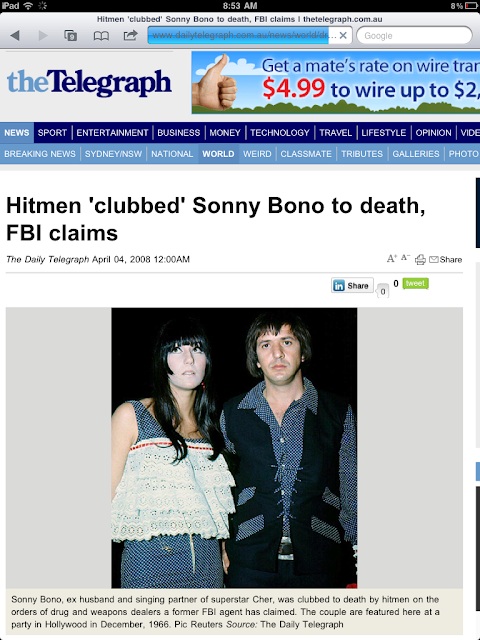The height and width of the screenshot is (640, 480).
Task: Select the Google search field
Action: [x=414, y=36]
